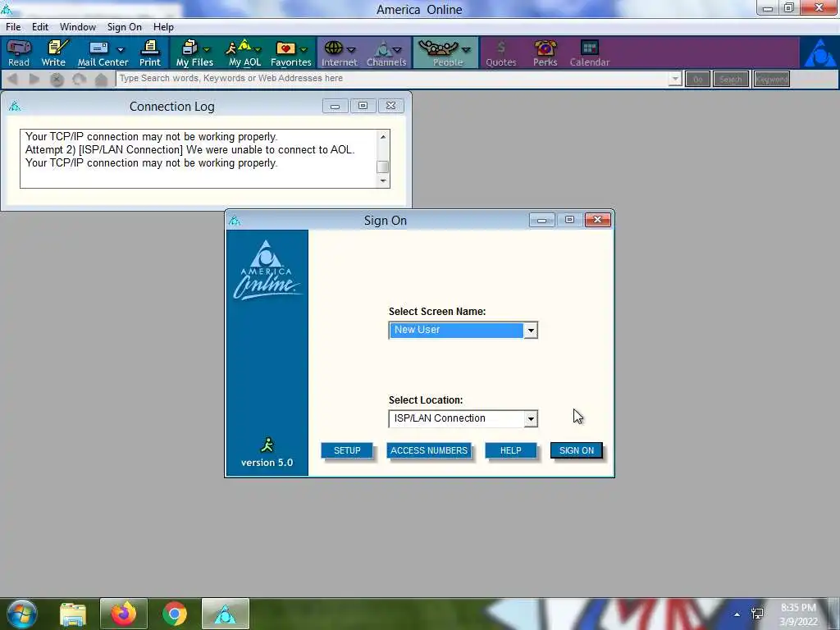
Task: Click the Search button
Action: click(x=731, y=80)
